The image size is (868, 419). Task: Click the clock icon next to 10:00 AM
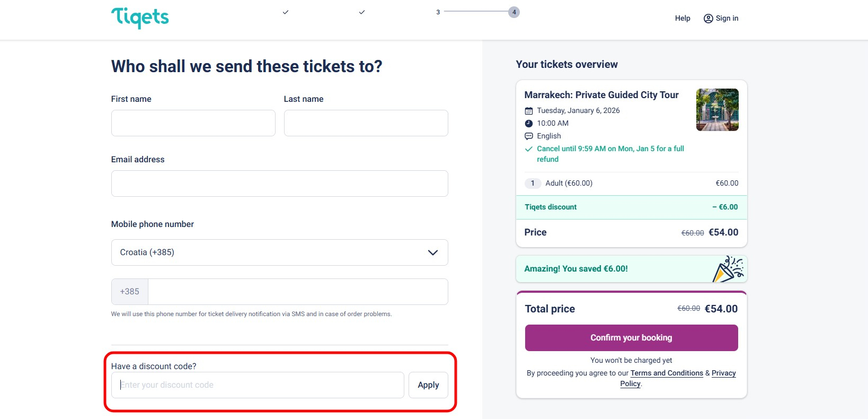click(x=528, y=123)
